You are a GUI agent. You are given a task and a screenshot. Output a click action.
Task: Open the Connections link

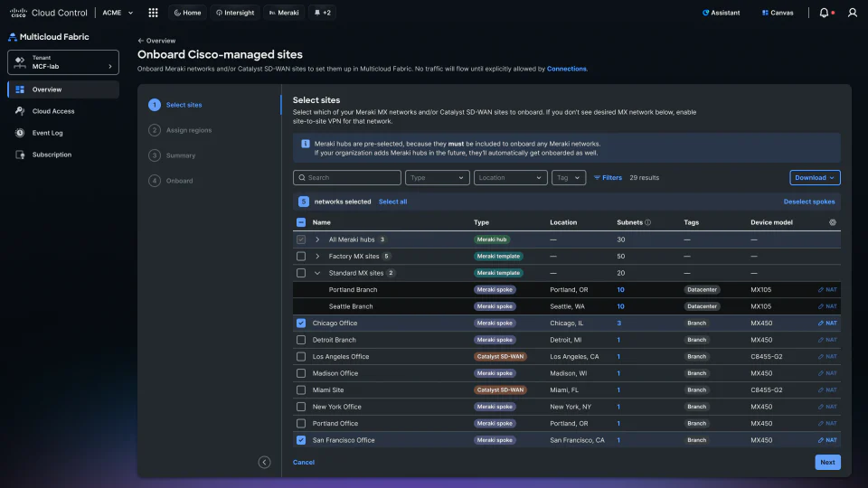tap(566, 70)
